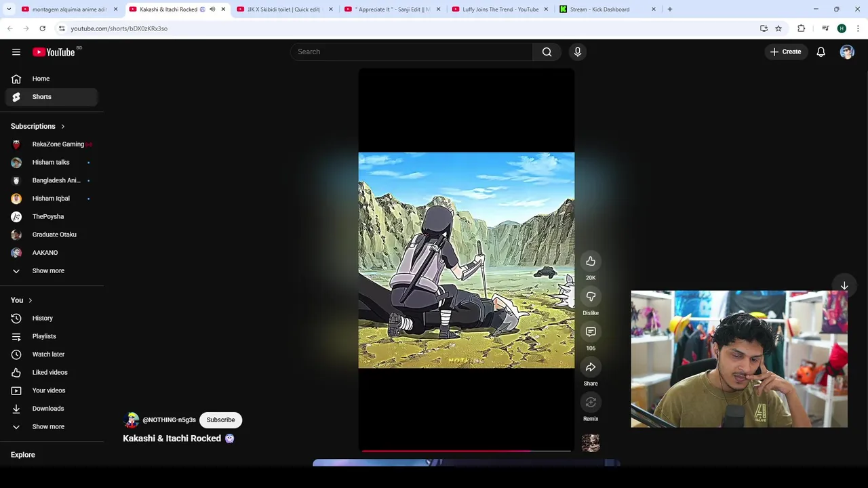Screen dimensions: 868x488
Task: Like the short with thumbs up
Action: [591, 261]
